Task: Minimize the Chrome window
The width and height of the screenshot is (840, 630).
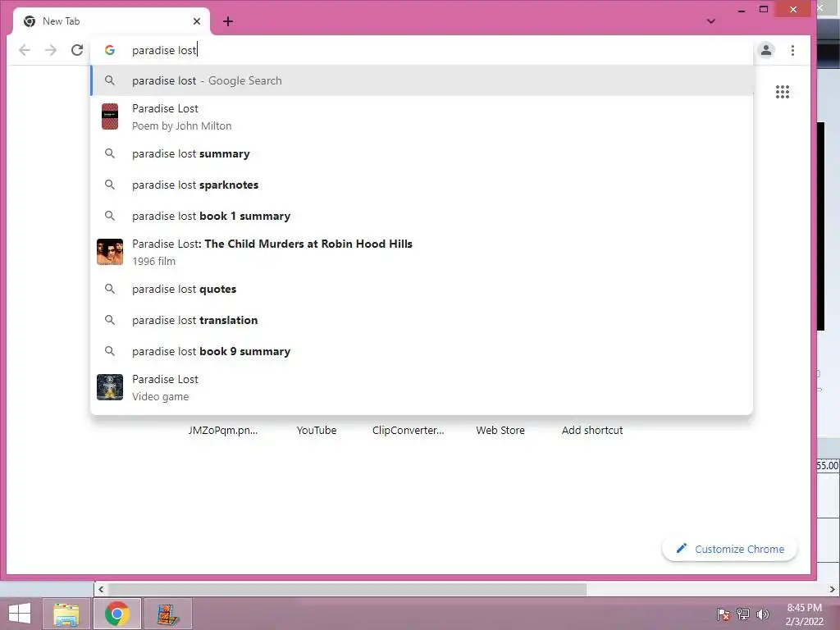Action: pos(742,10)
